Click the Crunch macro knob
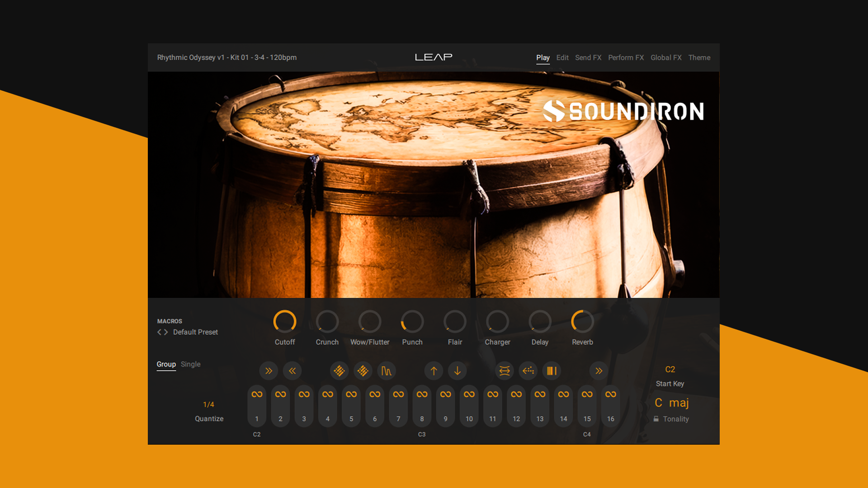The height and width of the screenshot is (488, 868). pos(327,322)
